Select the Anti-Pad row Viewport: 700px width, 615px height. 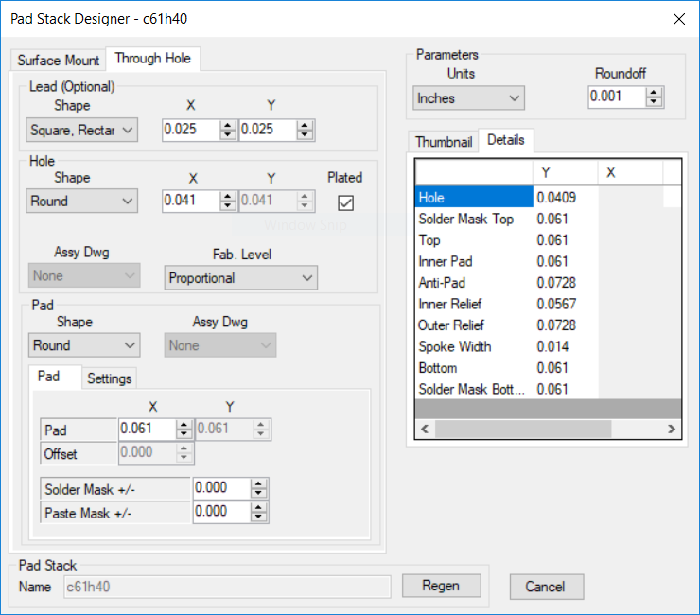point(474,283)
